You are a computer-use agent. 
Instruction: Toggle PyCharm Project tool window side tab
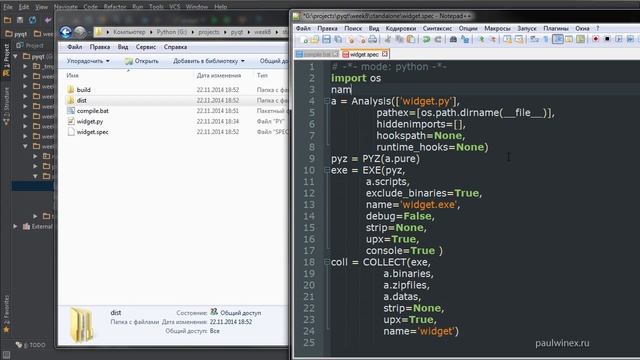coord(6,60)
